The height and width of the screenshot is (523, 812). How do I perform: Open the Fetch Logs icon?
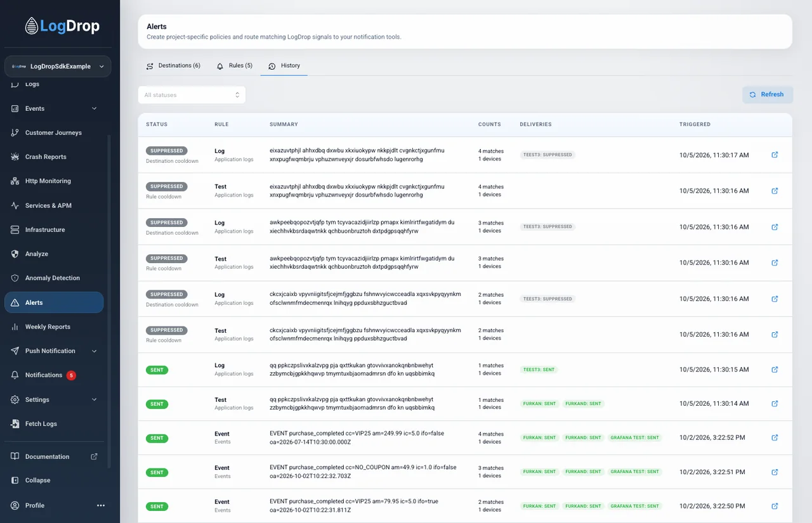(15, 423)
